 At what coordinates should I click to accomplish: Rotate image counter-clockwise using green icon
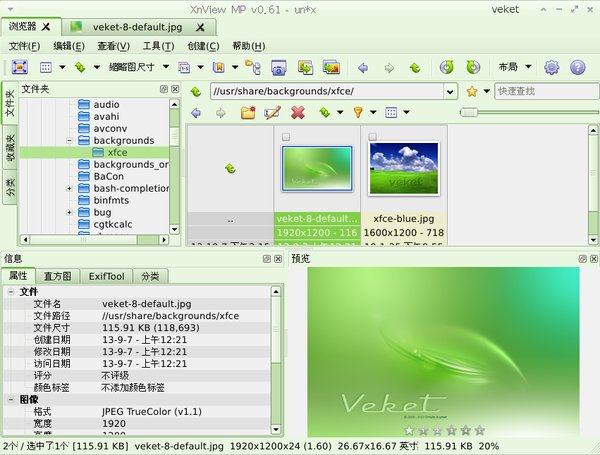(447, 67)
